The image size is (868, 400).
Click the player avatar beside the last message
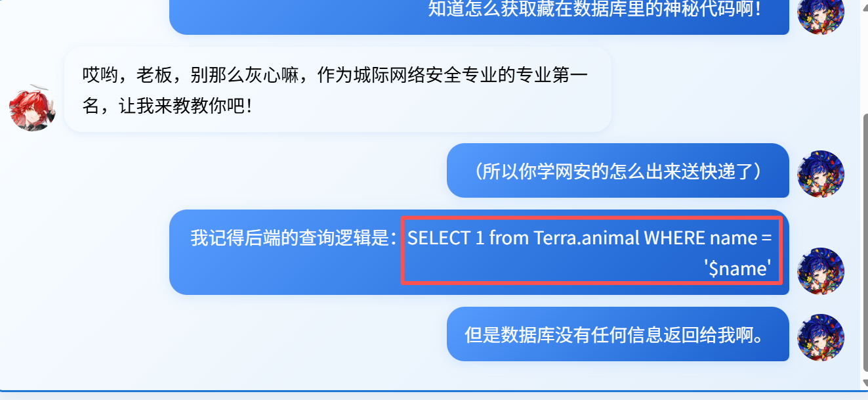tap(821, 334)
